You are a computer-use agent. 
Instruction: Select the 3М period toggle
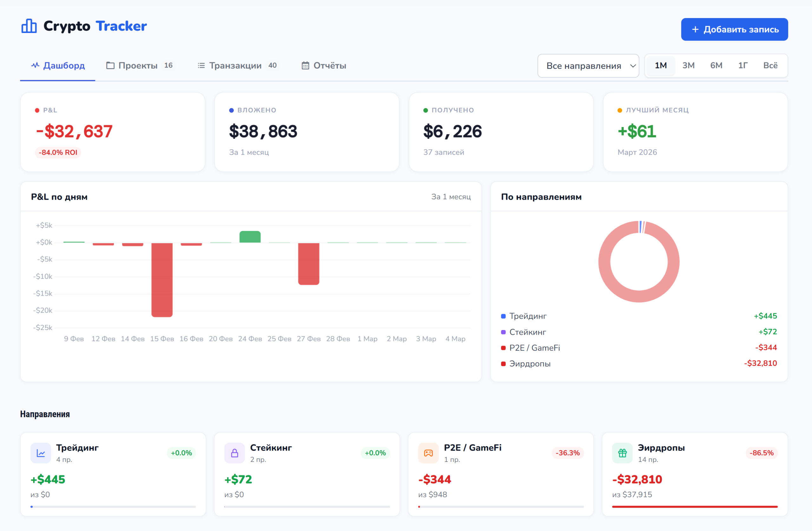click(688, 66)
